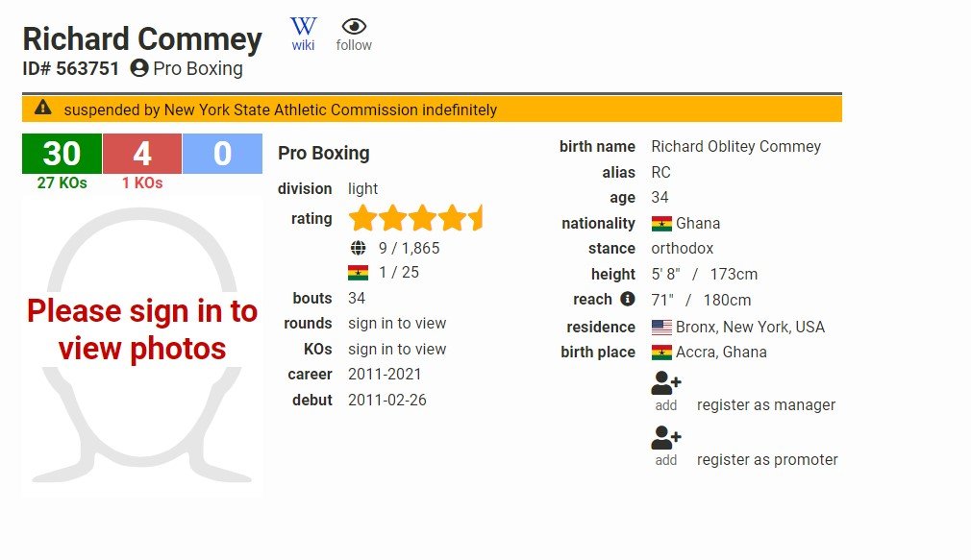Click the green 30 wins box
This screenshot has height=560, width=971.
point(62,154)
